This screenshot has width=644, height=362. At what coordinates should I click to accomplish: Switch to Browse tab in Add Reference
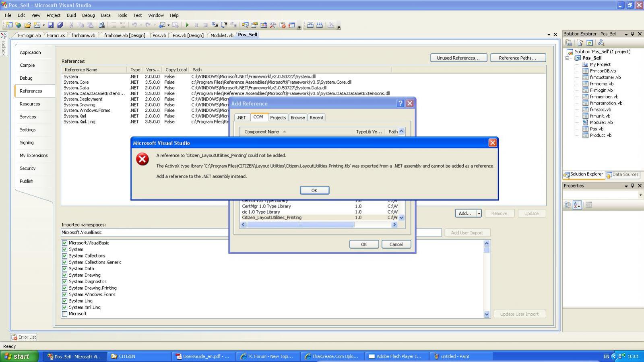[297, 117]
